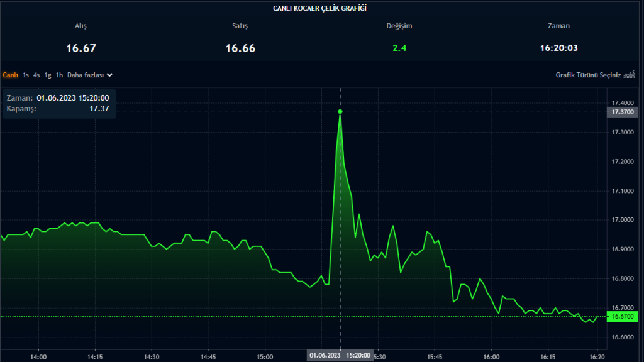Click the Zaman value 16:20:03

558,48
